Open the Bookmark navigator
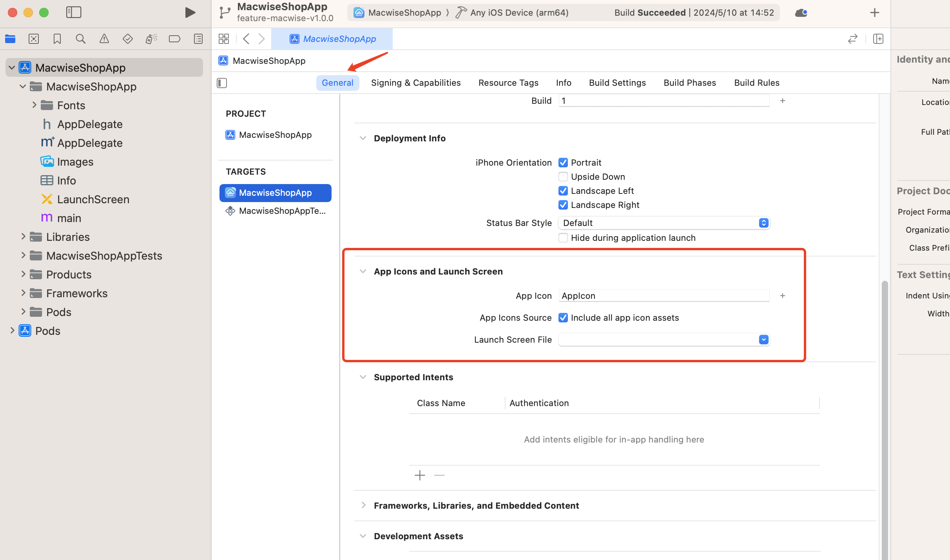 pyautogui.click(x=57, y=39)
